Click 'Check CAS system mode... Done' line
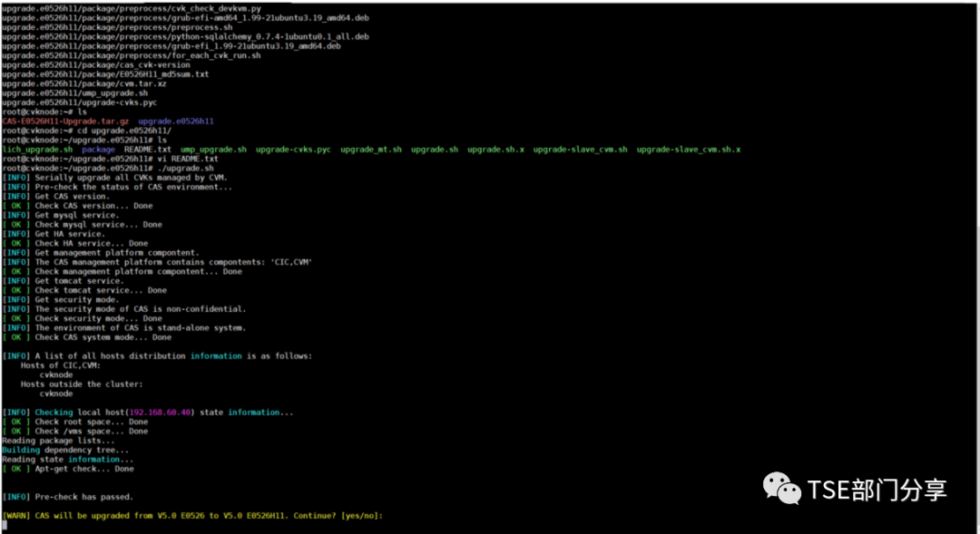The width and height of the screenshot is (980, 534). point(86,336)
